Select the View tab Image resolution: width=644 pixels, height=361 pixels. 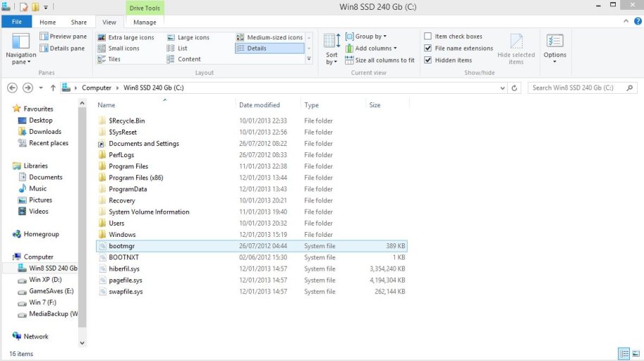point(109,22)
